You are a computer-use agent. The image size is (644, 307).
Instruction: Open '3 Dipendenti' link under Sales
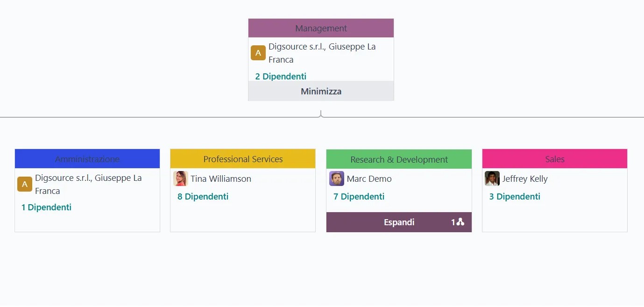pyautogui.click(x=515, y=196)
